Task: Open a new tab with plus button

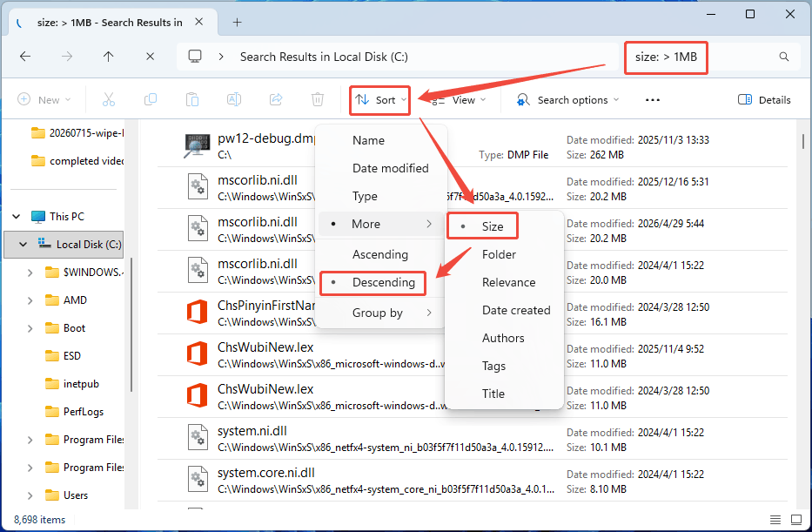Action: pos(238,23)
